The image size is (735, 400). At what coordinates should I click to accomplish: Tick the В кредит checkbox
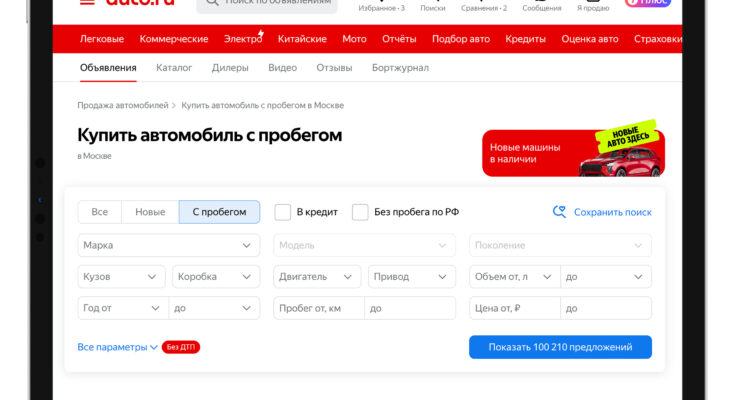tap(283, 212)
